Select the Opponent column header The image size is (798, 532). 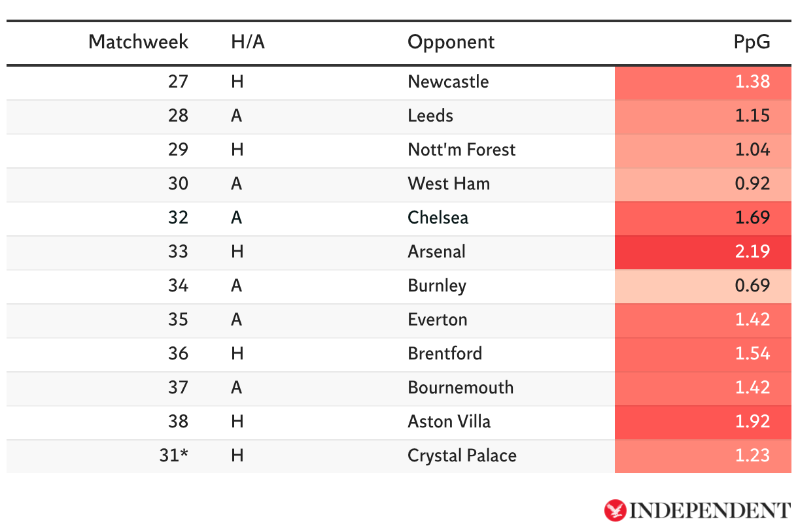(x=451, y=42)
